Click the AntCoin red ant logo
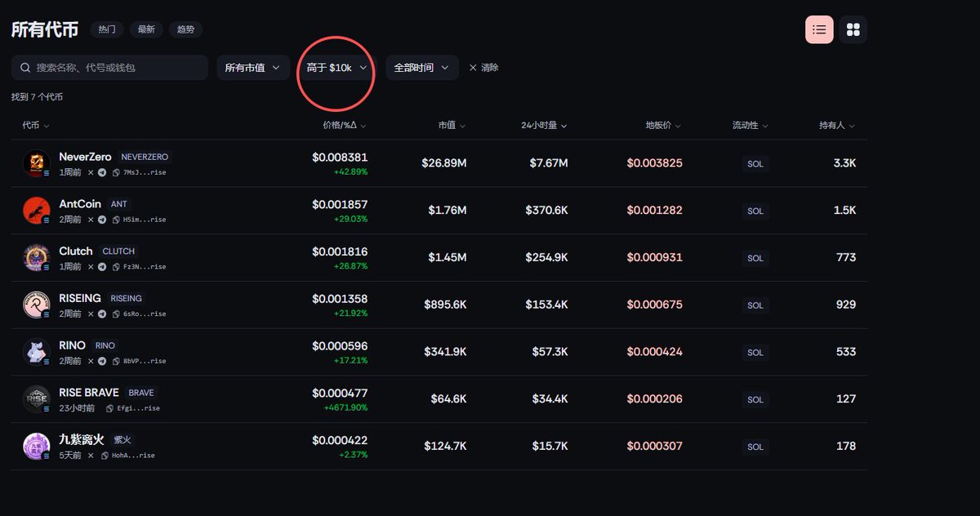 tap(37, 211)
